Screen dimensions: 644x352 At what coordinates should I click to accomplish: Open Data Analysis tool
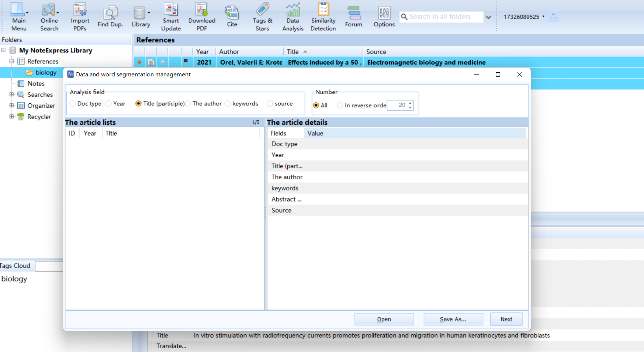pos(293,16)
